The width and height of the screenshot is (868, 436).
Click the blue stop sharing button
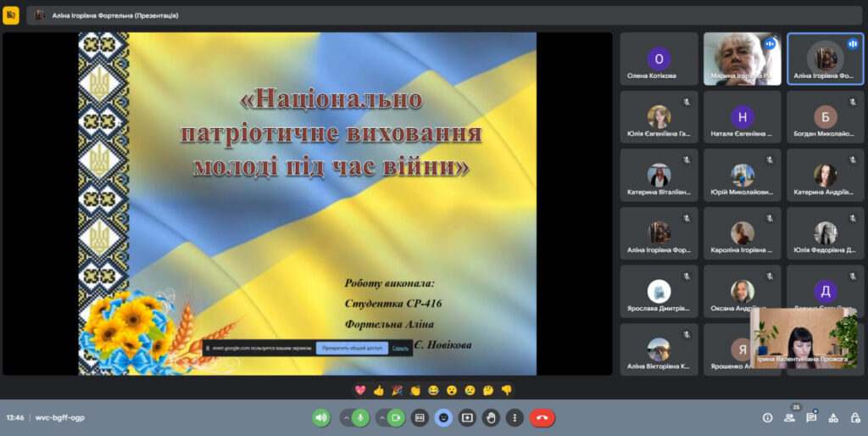pyautogui.click(x=352, y=348)
